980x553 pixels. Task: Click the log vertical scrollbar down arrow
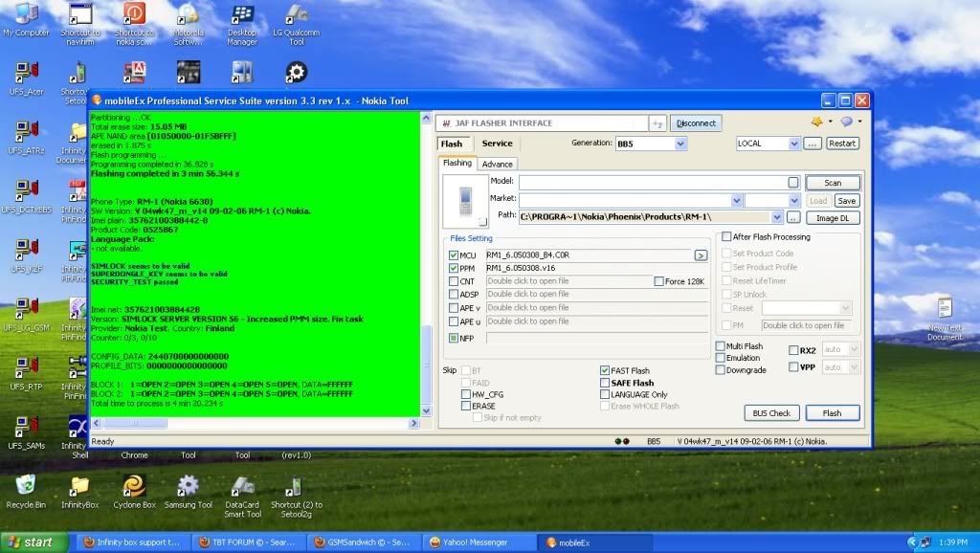click(426, 410)
